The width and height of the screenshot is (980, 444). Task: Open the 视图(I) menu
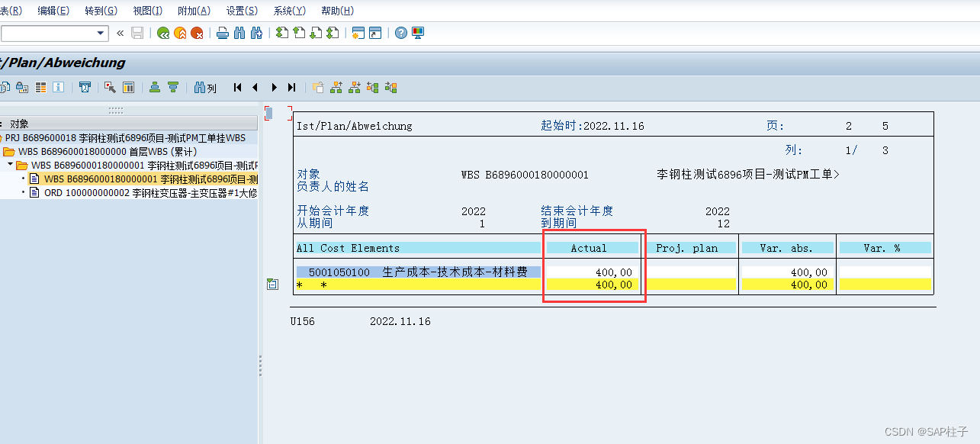(147, 11)
